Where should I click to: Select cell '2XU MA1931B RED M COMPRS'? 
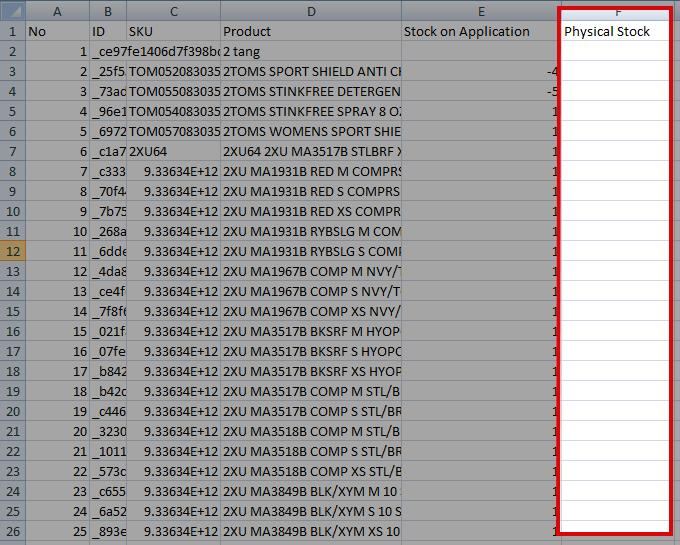click(311, 171)
